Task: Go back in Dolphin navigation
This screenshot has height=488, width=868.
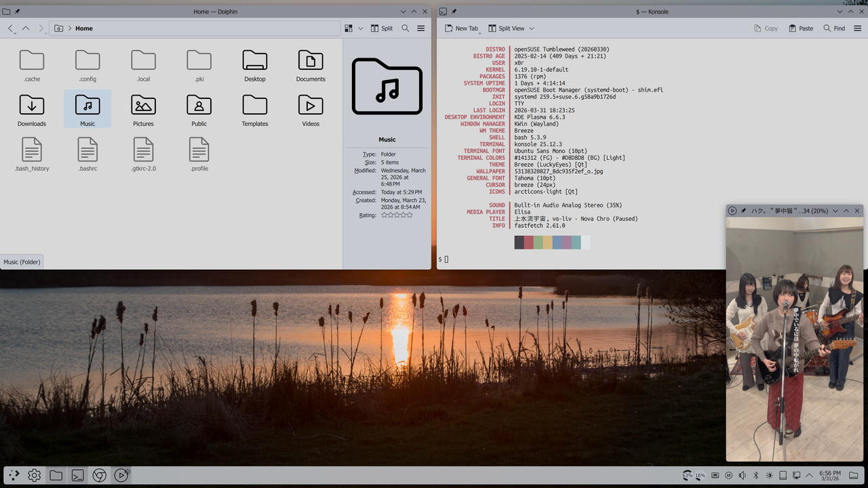Action: tap(11, 28)
